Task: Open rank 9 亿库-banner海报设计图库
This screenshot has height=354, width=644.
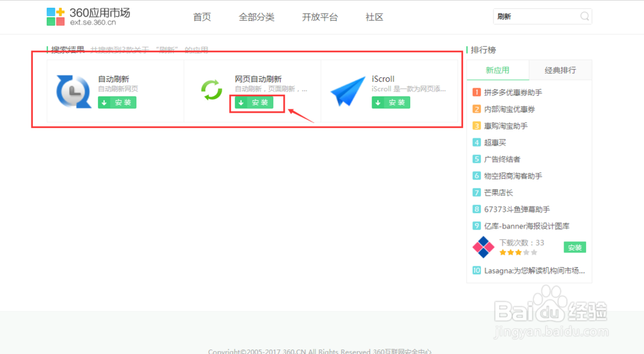Action: click(x=527, y=226)
